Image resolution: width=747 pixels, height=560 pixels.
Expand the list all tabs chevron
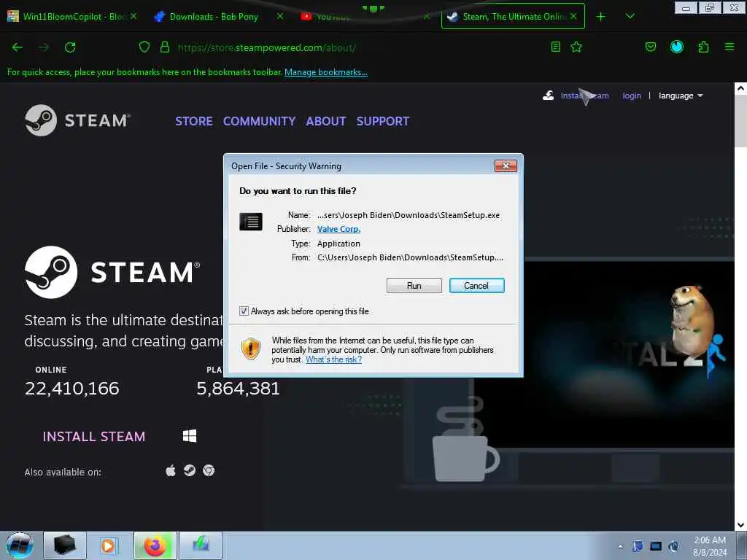[630, 17]
